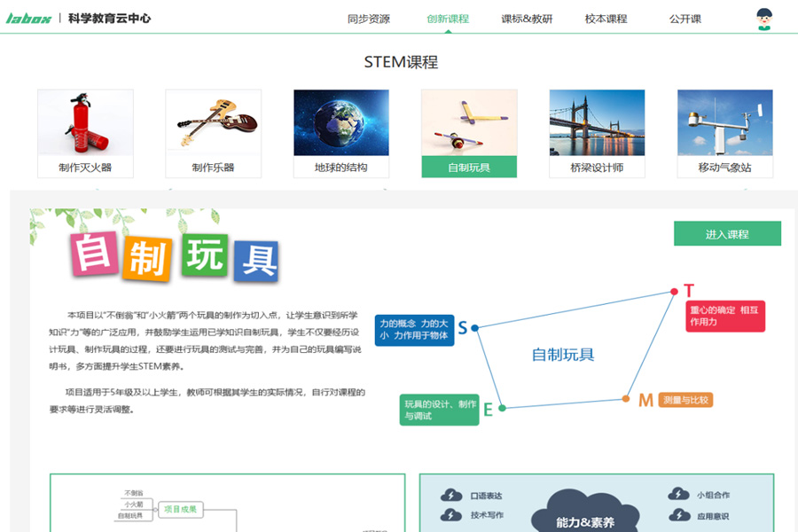Click the 口语表达 skill label

pyautogui.click(x=486, y=496)
